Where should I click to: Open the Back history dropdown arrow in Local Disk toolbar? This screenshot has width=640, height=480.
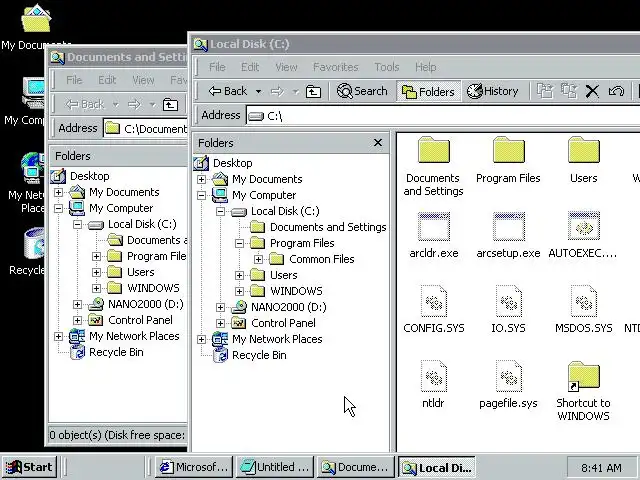click(258, 91)
